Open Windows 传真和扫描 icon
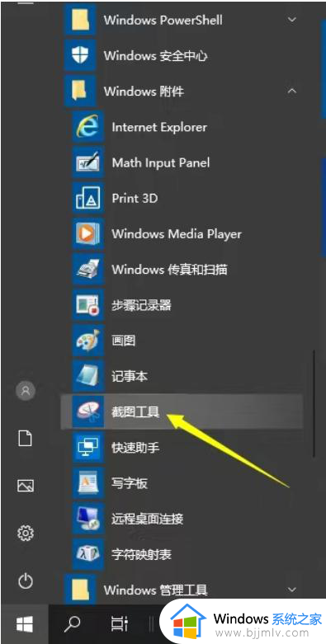Screen dimensions: 326x644 click(87, 270)
